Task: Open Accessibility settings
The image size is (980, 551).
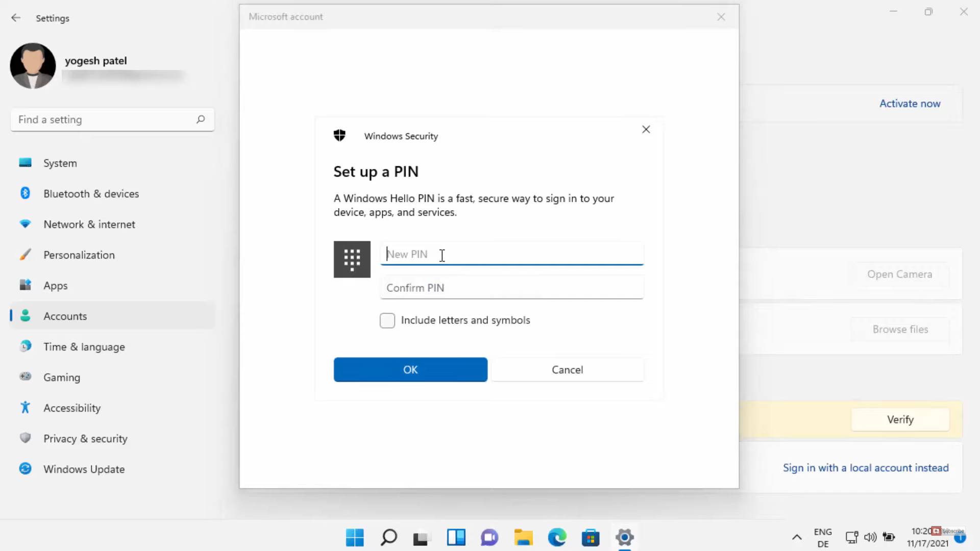Action: click(x=112, y=408)
